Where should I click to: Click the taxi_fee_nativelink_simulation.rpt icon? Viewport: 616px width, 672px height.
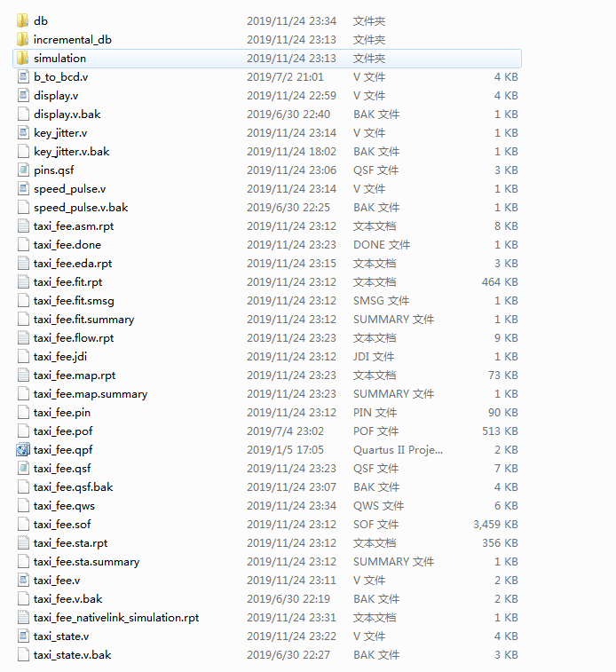pyautogui.click(x=23, y=617)
